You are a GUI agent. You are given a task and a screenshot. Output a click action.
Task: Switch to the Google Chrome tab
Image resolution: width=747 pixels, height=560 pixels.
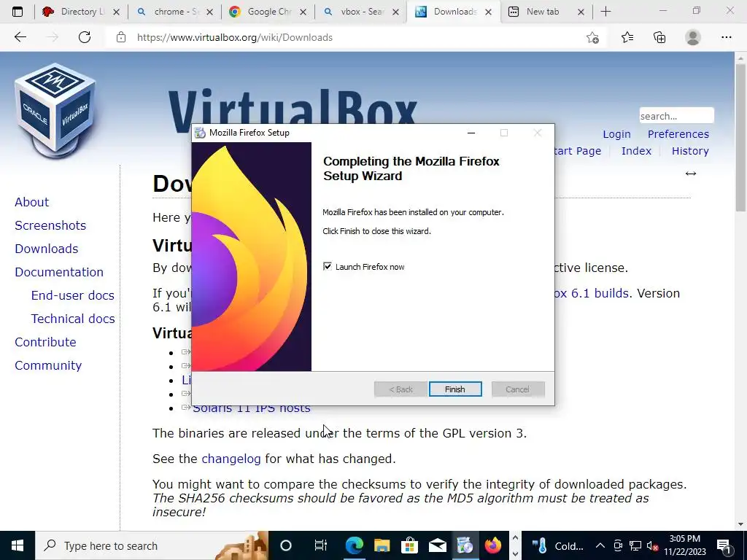tap(261, 12)
